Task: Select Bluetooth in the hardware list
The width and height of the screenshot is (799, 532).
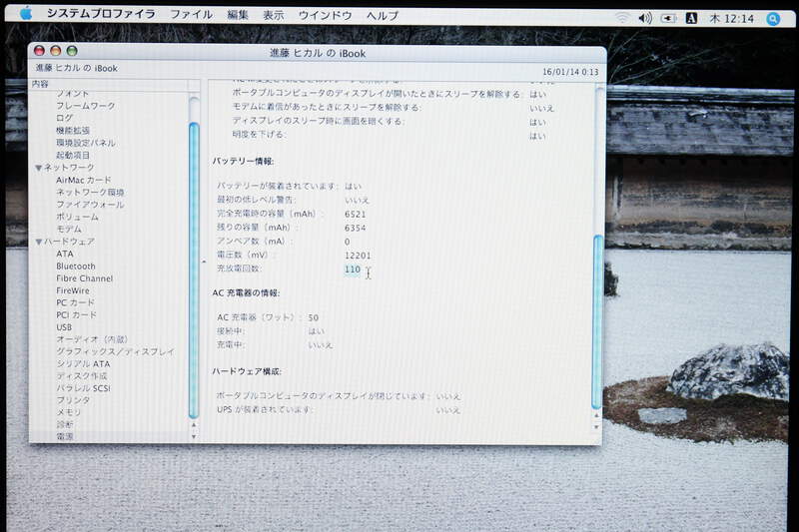Action: (x=76, y=266)
